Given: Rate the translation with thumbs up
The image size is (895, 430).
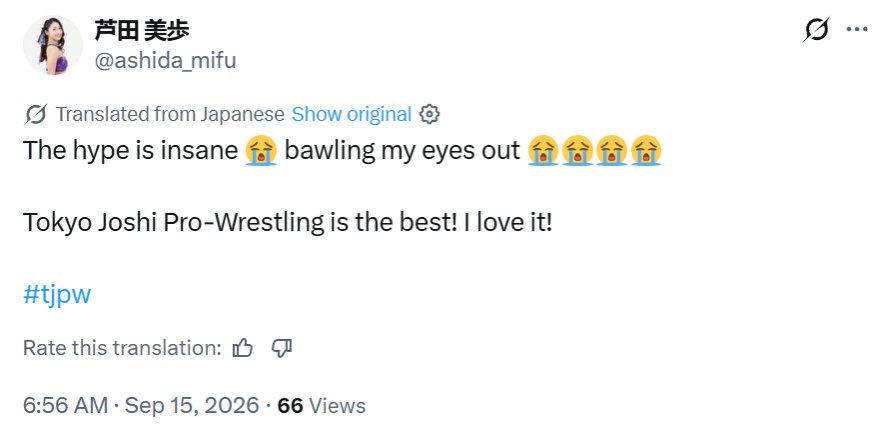Looking at the screenshot, I should (243, 348).
